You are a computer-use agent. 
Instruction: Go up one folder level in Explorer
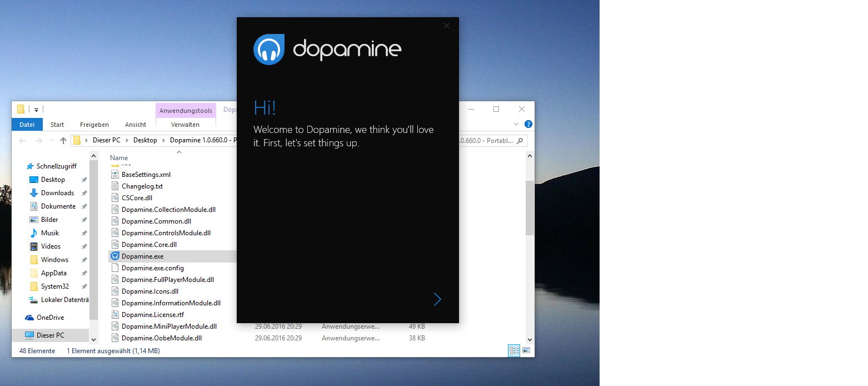[63, 141]
